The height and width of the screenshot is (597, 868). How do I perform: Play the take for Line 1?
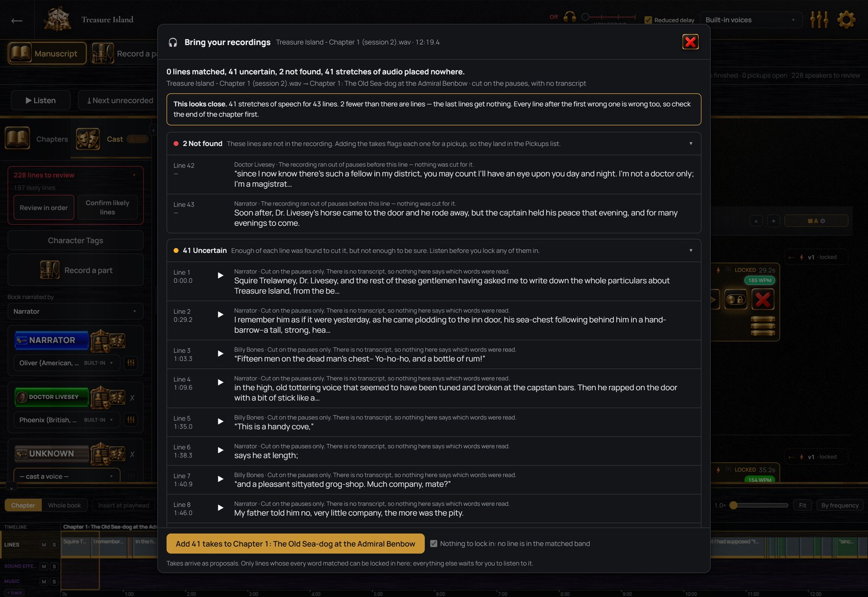coord(220,276)
